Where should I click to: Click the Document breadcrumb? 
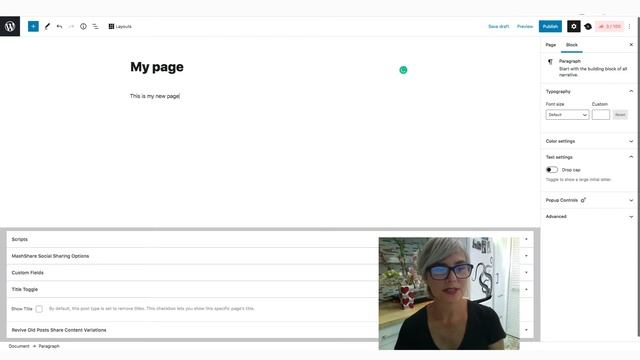click(x=19, y=346)
